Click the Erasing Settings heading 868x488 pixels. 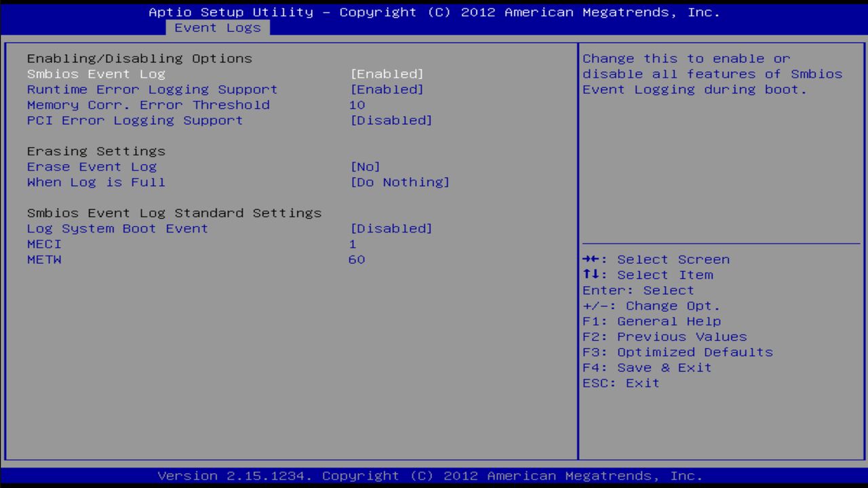click(x=96, y=151)
